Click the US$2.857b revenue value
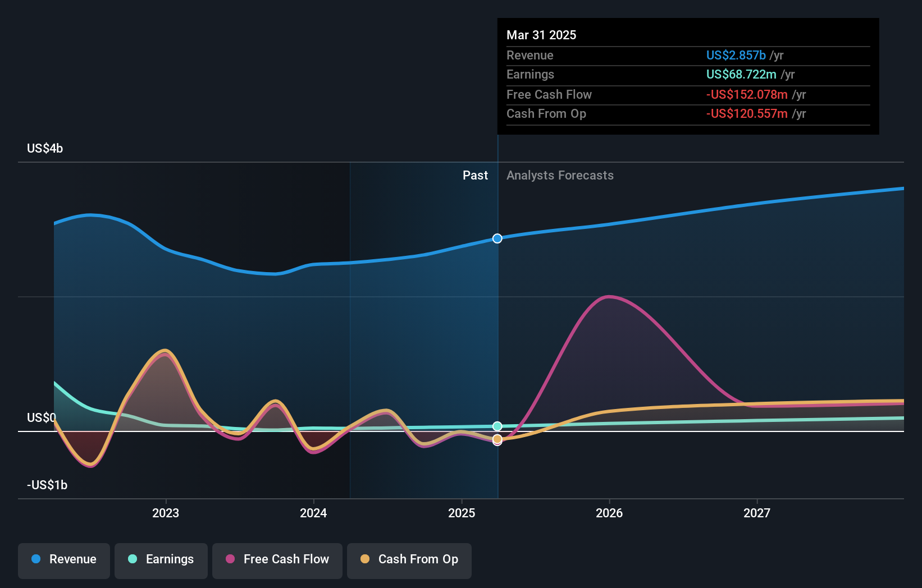922x588 pixels. click(x=736, y=55)
